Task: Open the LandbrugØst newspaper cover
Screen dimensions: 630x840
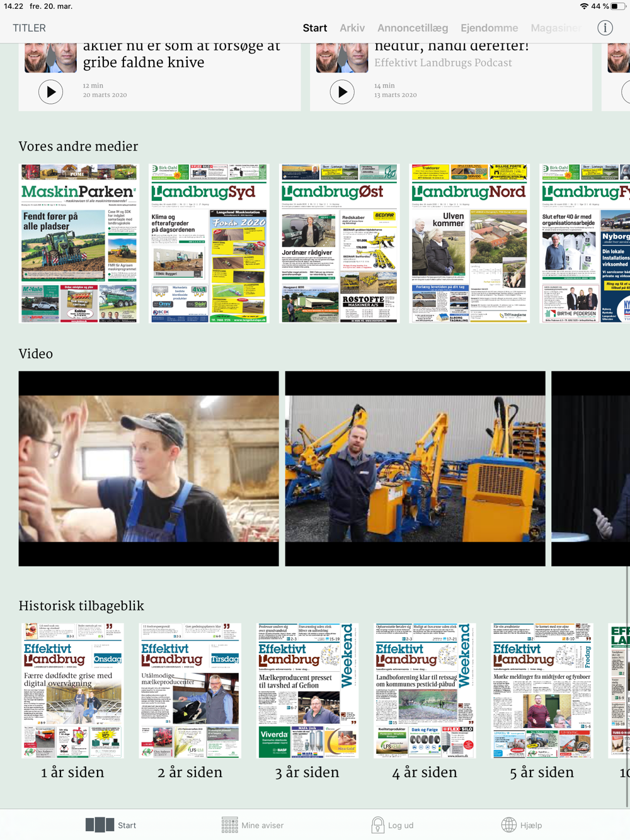Action: 339,244
